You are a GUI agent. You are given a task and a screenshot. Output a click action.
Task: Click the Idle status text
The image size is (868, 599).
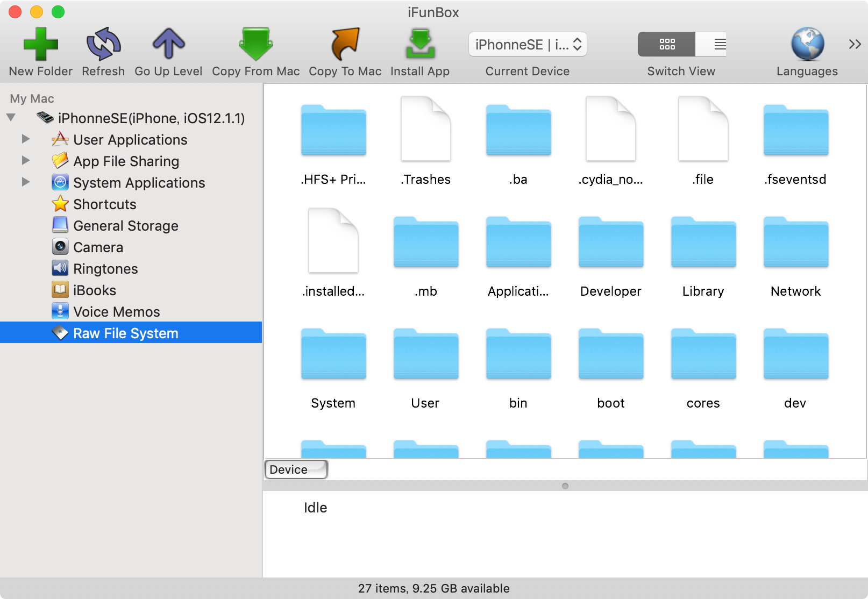tap(316, 508)
